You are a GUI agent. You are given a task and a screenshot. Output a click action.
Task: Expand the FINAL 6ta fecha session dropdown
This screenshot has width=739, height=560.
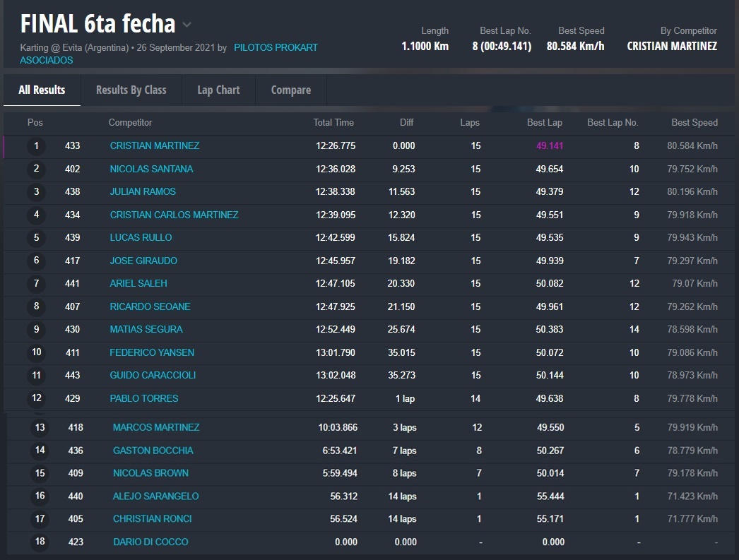[187, 25]
